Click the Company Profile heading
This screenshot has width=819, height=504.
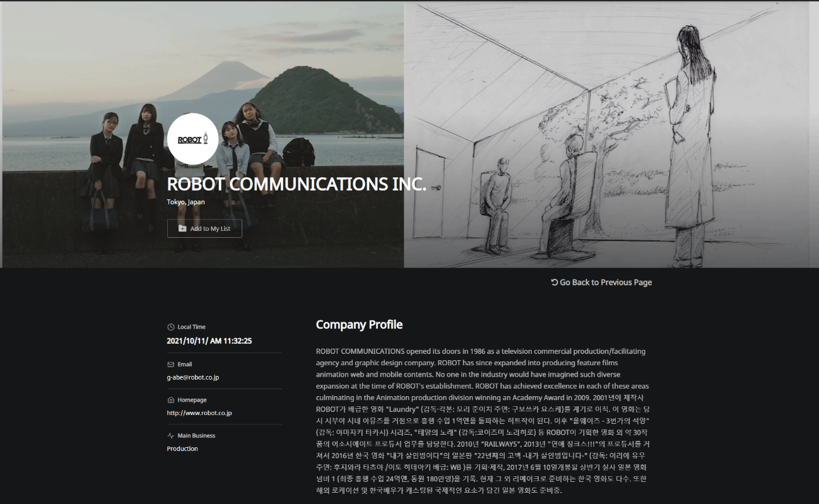tap(359, 325)
